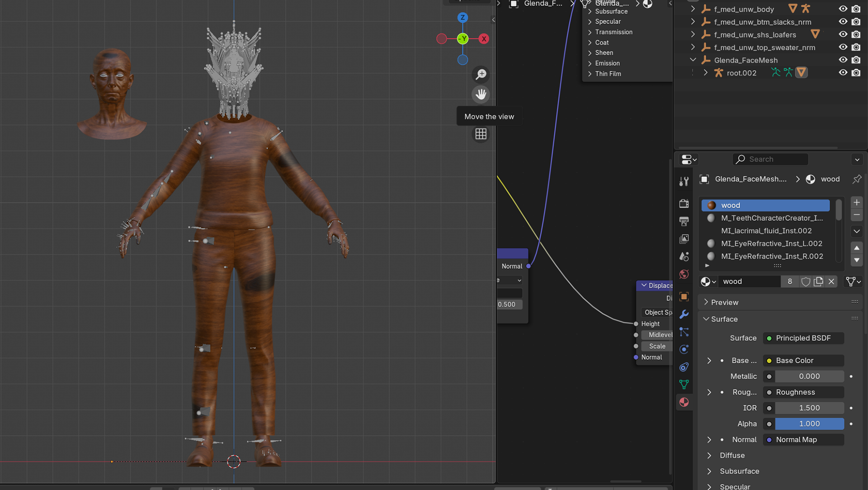Open the View Layer properties tab
Image resolution: width=868 pixels, height=490 pixels.
tap(684, 239)
